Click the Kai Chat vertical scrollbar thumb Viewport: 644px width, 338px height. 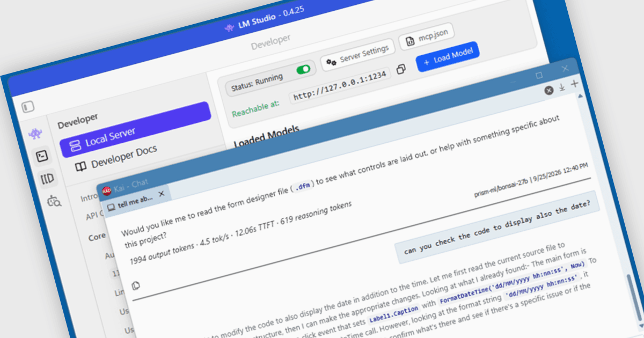pyautogui.click(x=634, y=297)
